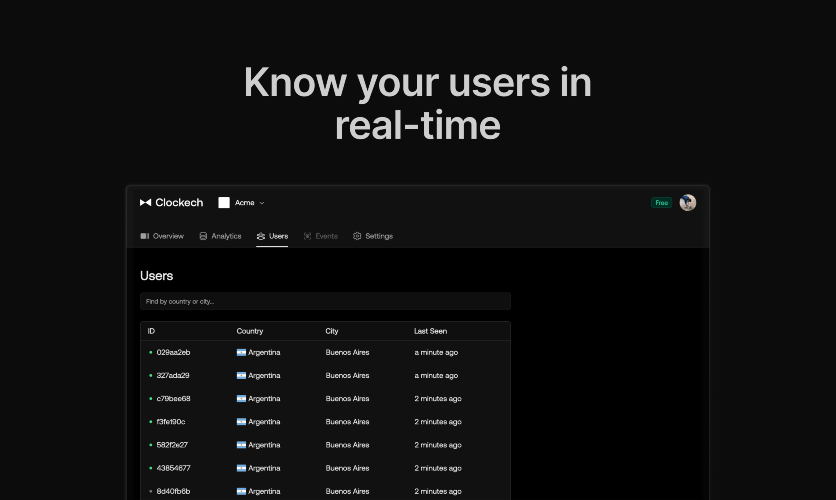The image size is (836, 500).
Task: Click the Settings gear icon
Action: tap(357, 236)
